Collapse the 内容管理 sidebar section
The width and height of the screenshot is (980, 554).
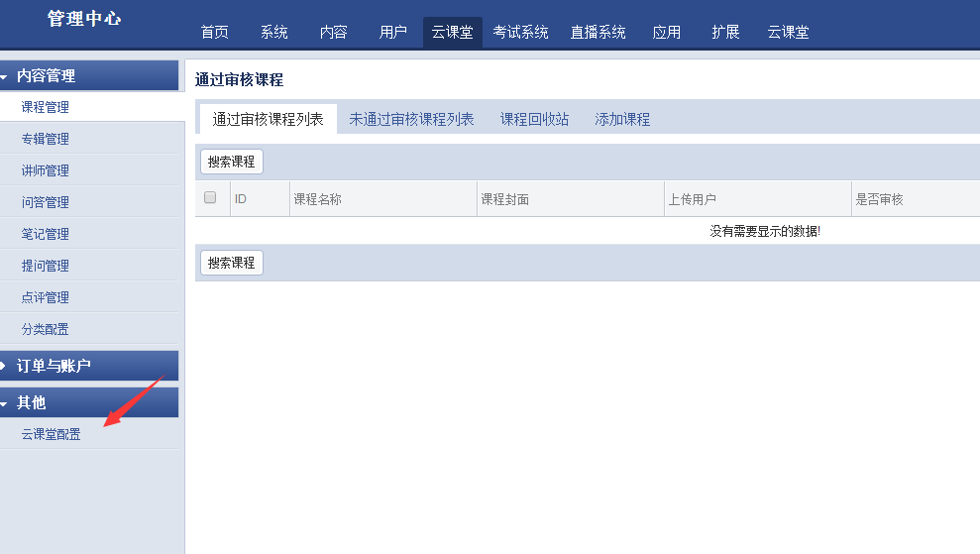pos(89,75)
